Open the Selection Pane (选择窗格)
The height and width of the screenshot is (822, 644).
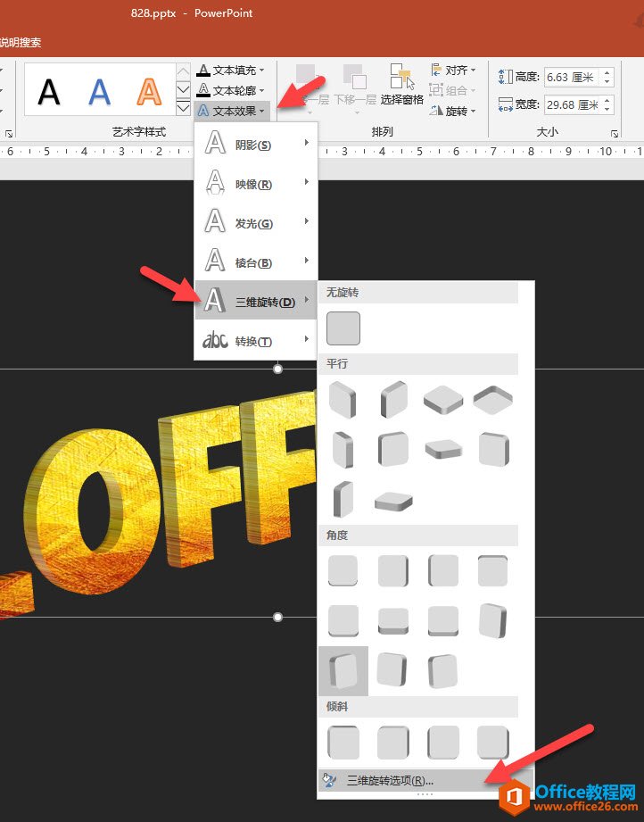(x=402, y=85)
